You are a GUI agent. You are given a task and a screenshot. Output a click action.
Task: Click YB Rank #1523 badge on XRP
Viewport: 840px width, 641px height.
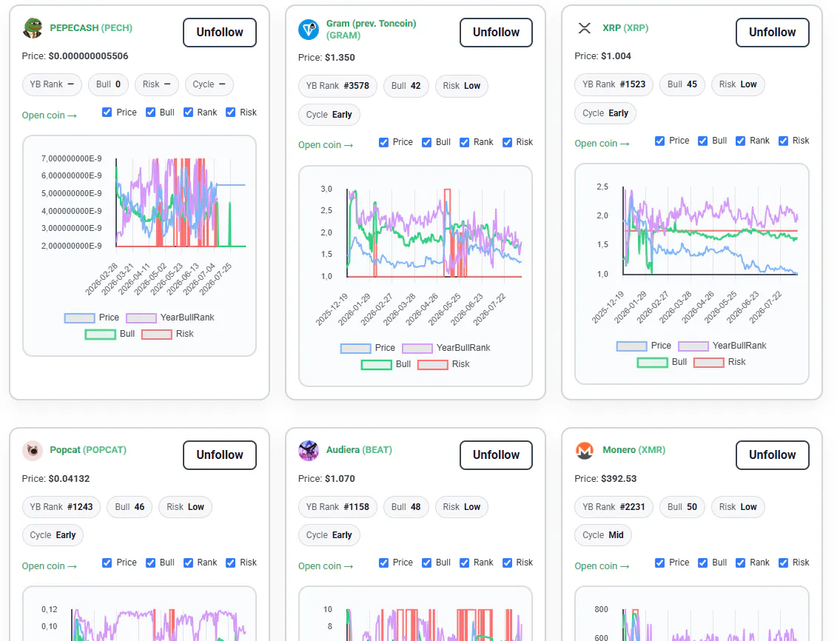click(x=614, y=84)
